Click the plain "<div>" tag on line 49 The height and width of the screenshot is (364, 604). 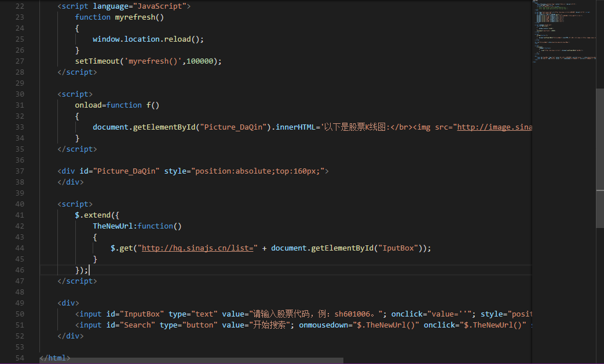[x=68, y=303]
